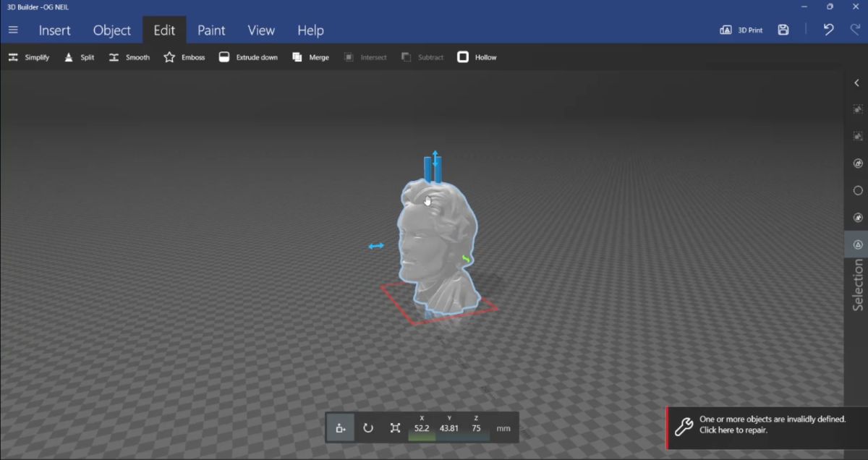Select the Edit tab
The height and width of the screenshot is (460, 868).
coord(164,30)
